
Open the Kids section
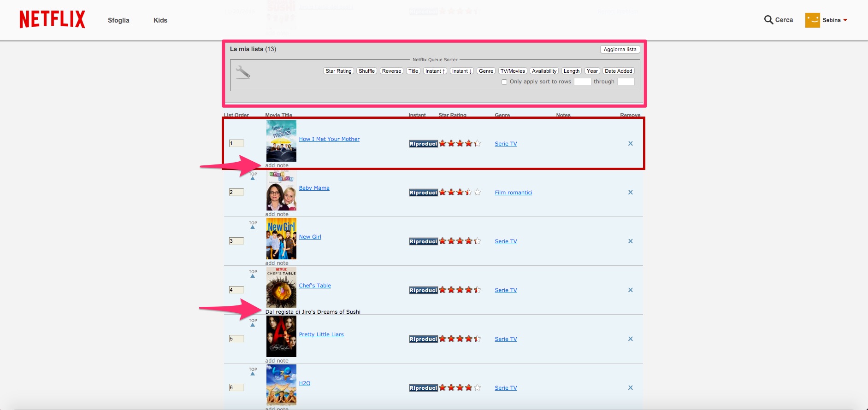coord(160,20)
